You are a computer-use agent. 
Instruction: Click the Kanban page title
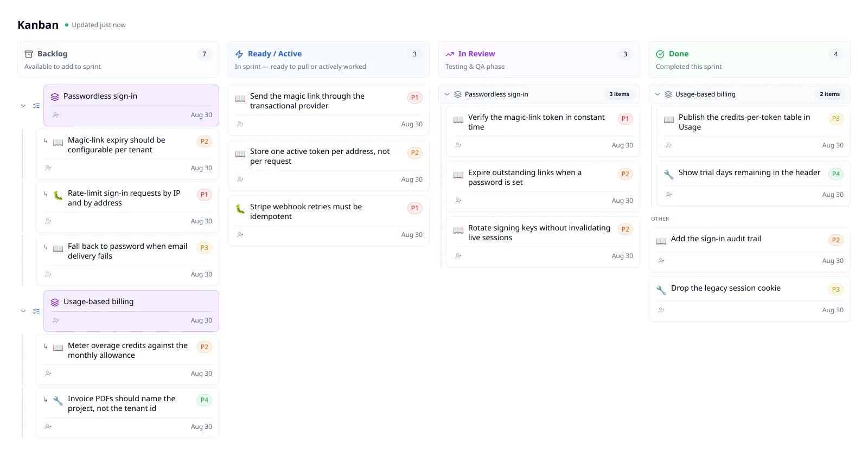(38, 25)
